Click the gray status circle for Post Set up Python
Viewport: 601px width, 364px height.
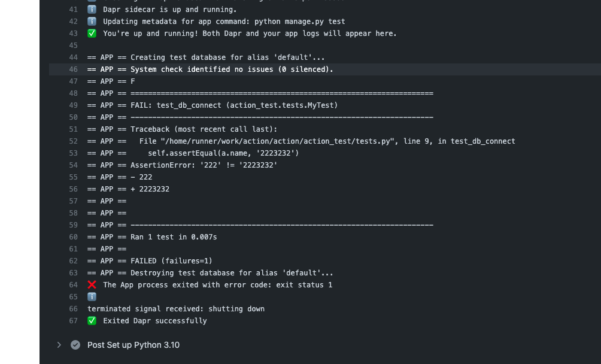coord(74,345)
